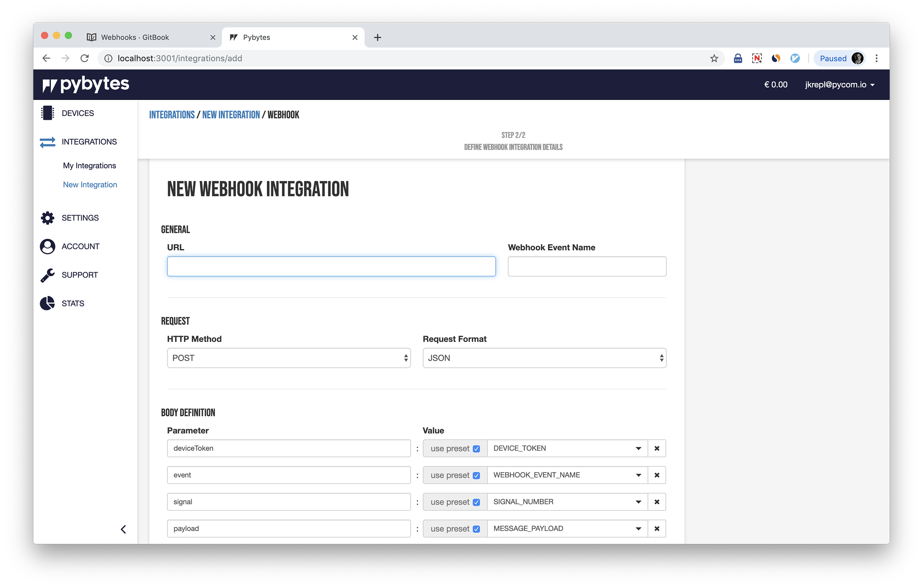
Task: Click the Integrations breadcrumb link
Action: [172, 115]
